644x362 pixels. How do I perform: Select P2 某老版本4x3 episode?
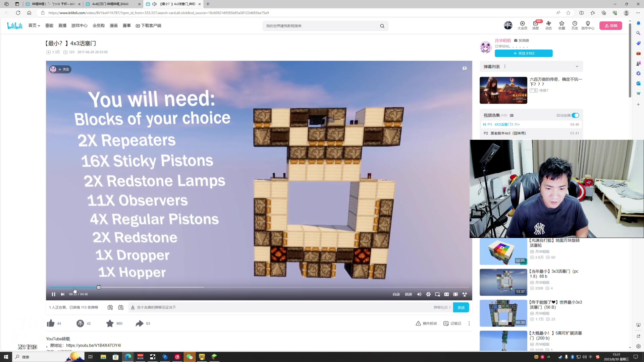pyautogui.click(x=531, y=133)
